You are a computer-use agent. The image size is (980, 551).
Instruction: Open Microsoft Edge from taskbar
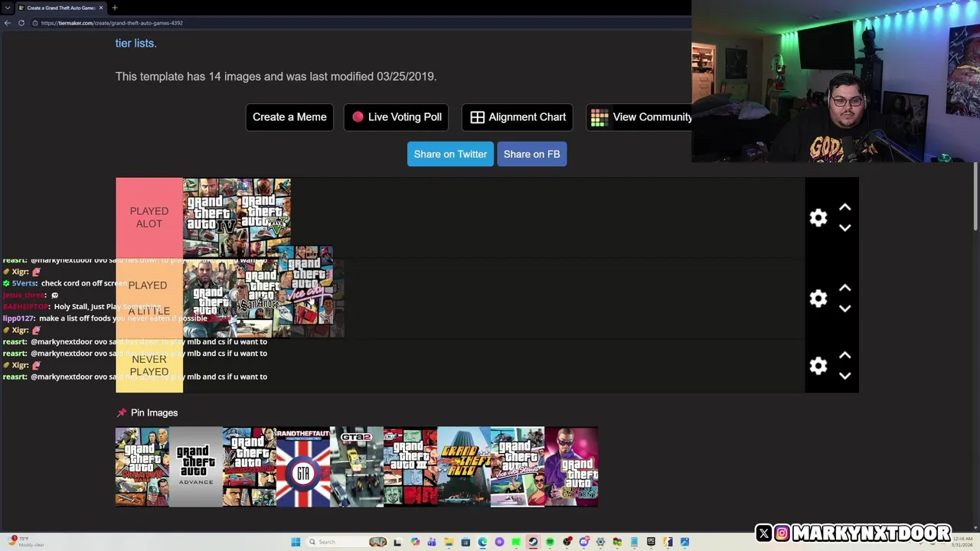pos(482,542)
